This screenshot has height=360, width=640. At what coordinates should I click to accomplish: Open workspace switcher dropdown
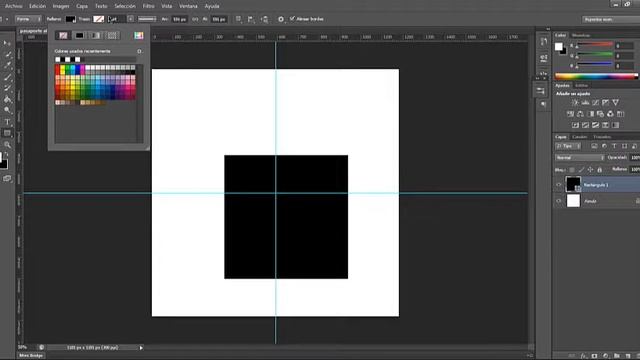click(611, 19)
